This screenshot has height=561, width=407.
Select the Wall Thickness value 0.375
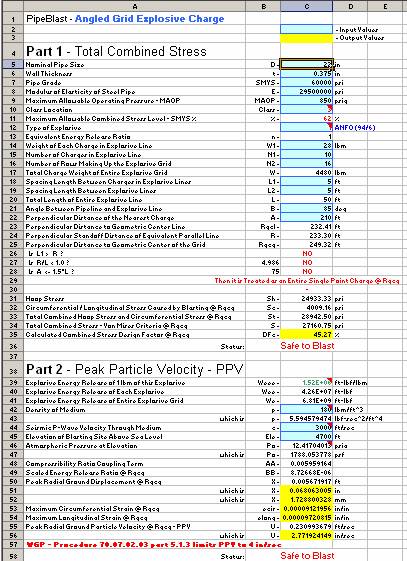tap(307, 74)
